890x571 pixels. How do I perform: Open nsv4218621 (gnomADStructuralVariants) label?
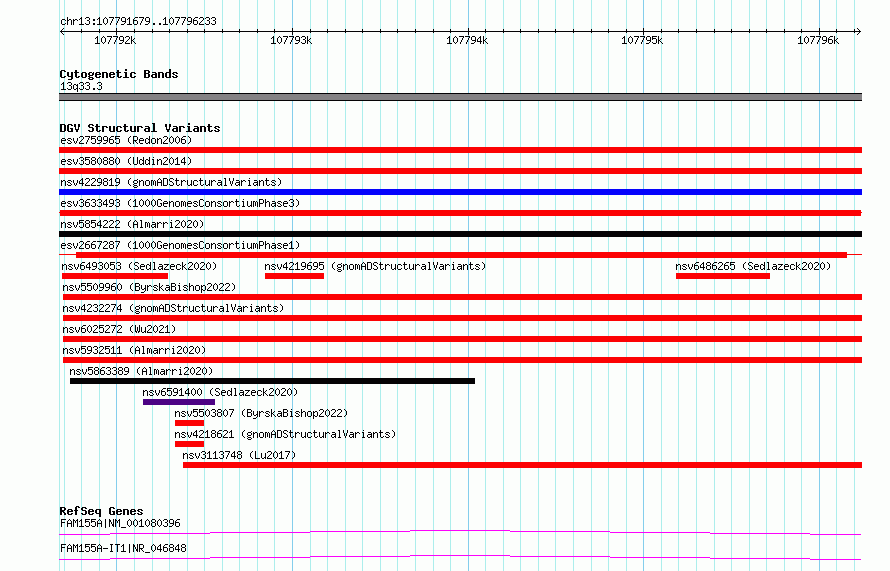pos(285,434)
